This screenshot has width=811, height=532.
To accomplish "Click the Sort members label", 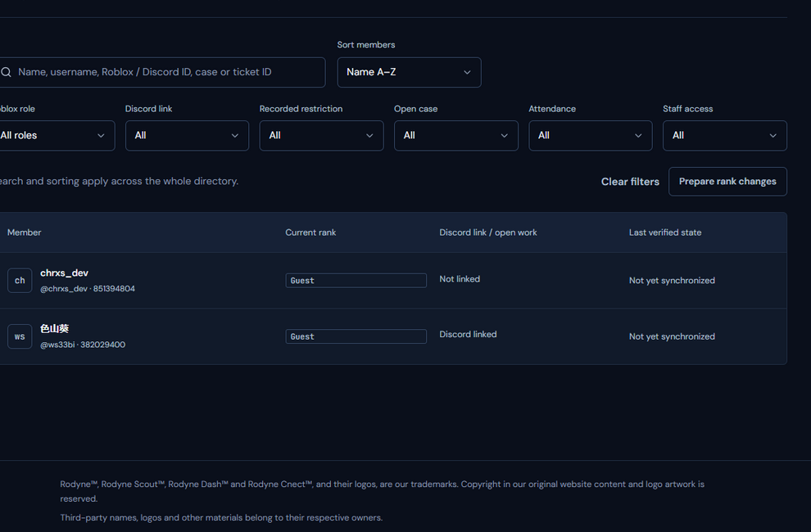I will [365, 45].
